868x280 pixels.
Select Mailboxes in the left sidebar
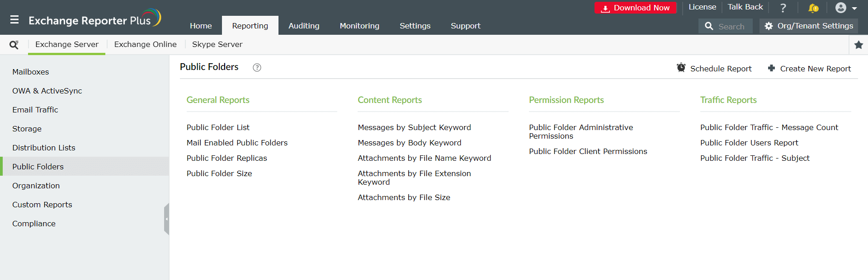[x=31, y=72]
